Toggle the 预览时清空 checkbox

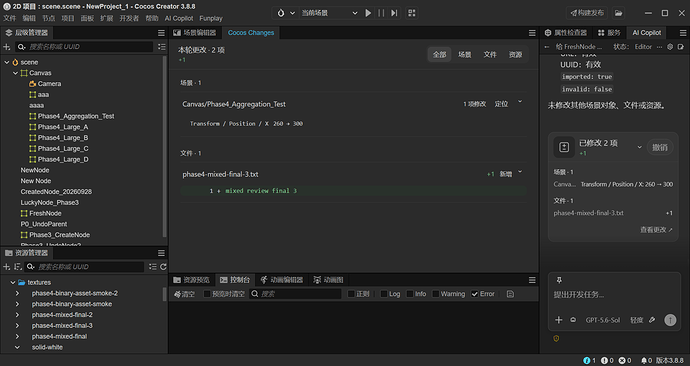[x=206, y=294]
